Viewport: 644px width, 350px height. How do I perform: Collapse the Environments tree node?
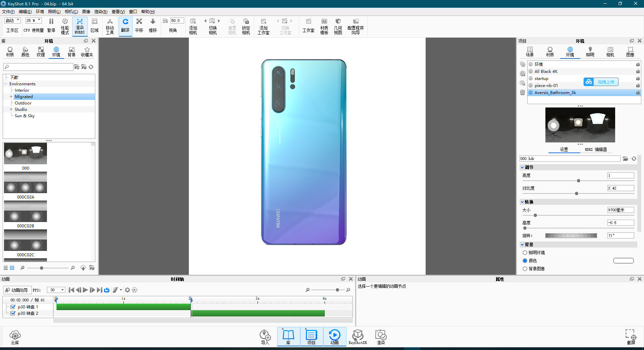pos(6,84)
